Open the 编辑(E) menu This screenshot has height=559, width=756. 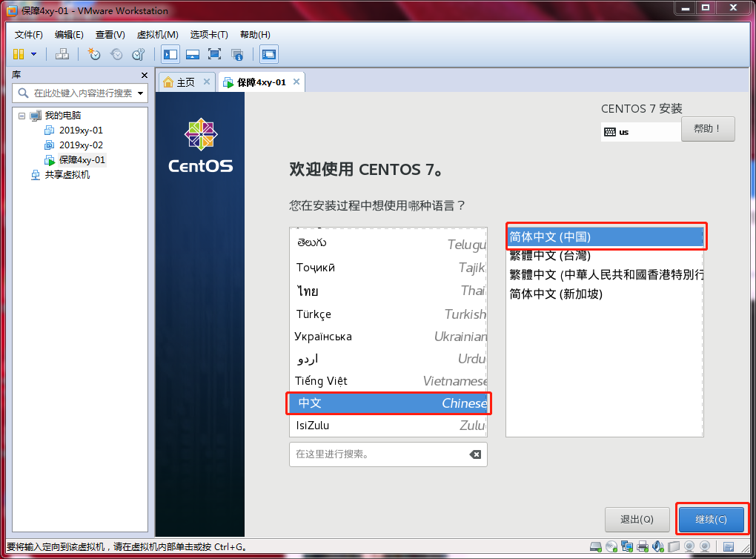coord(69,35)
